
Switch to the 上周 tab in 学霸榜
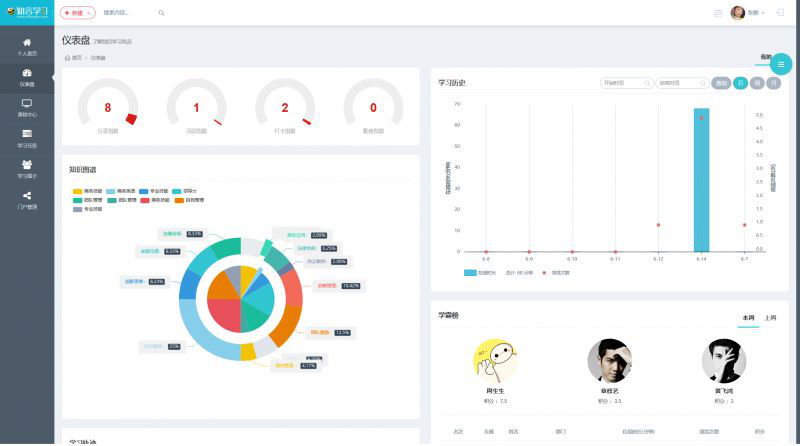pos(770,318)
